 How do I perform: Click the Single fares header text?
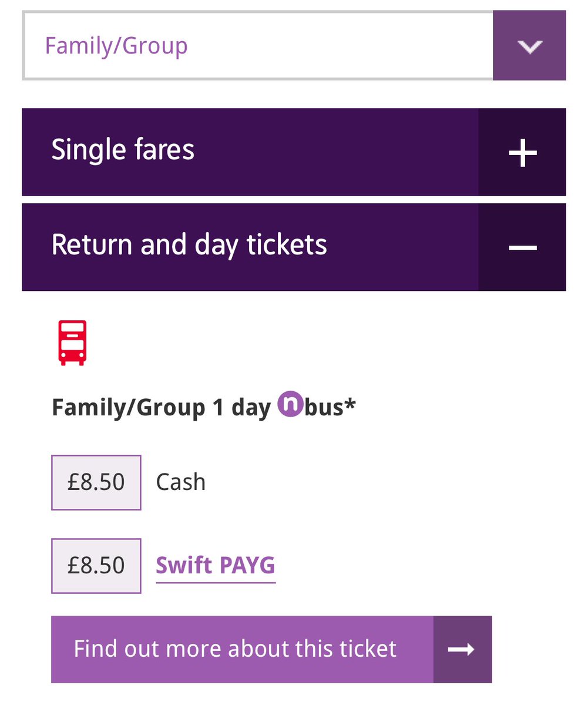point(123,150)
